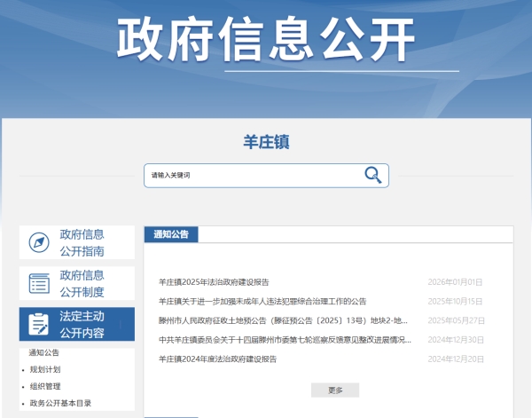The width and height of the screenshot is (532, 418).
Task: Open the 政府信息公开指南 text link
Action: (x=82, y=242)
